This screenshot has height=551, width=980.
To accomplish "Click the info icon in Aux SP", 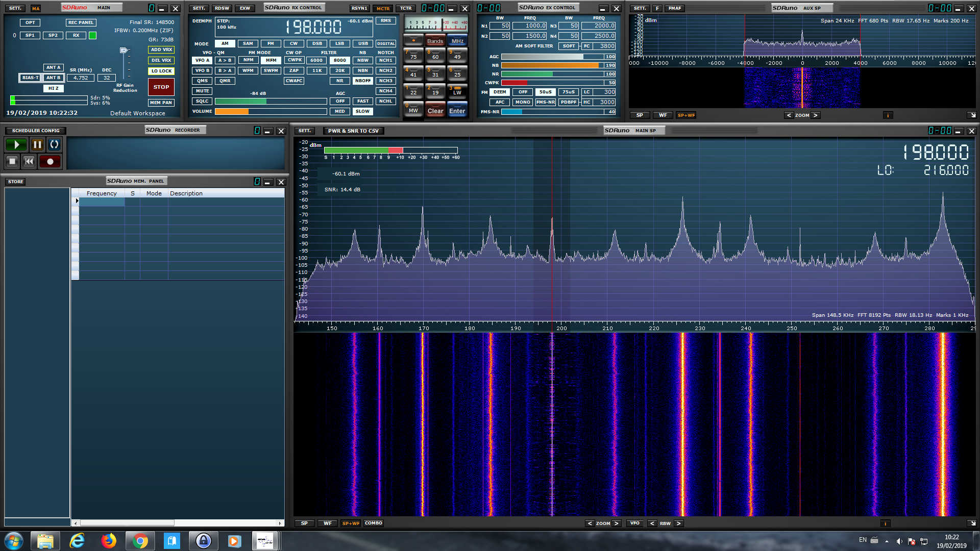I will [888, 115].
